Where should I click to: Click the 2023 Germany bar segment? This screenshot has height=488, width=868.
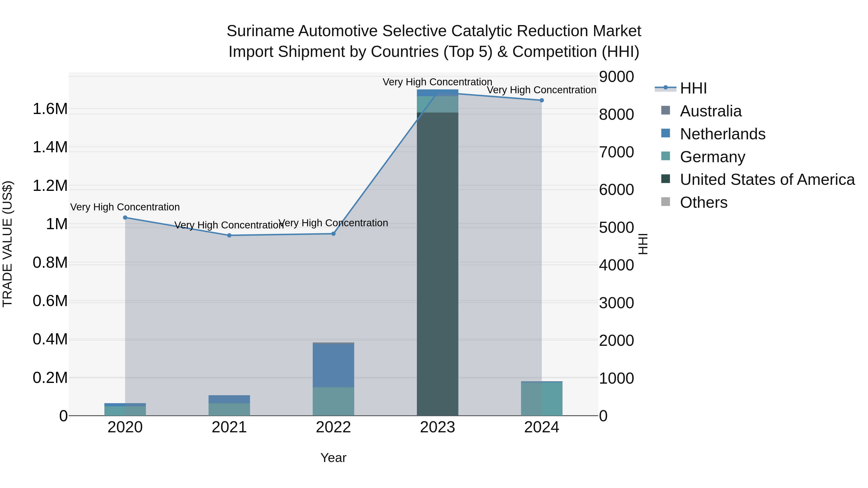437,104
